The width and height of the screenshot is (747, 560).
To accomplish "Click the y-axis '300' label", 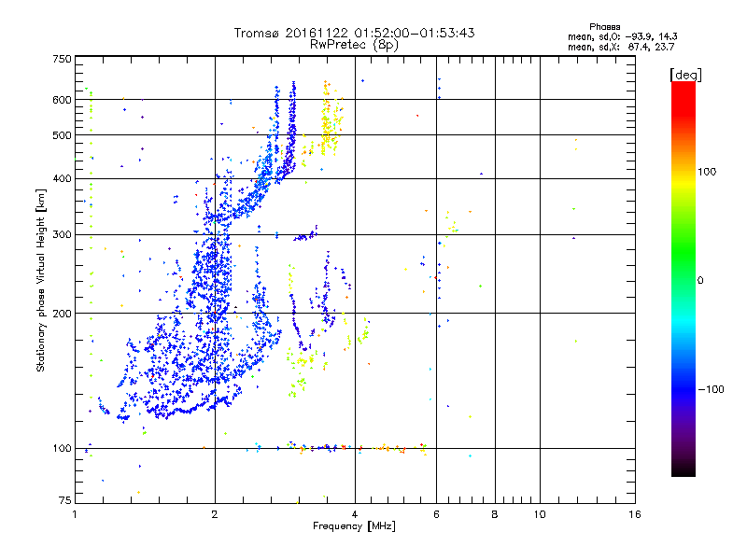I will point(62,235).
